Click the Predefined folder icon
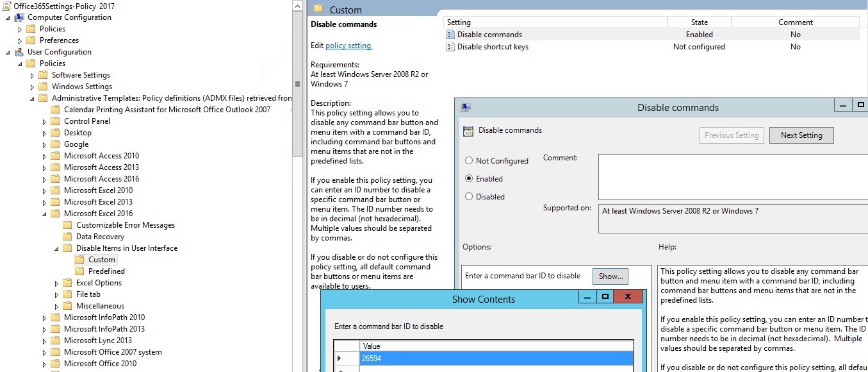The width and height of the screenshot is (868, 372). (x=79, y=271)
